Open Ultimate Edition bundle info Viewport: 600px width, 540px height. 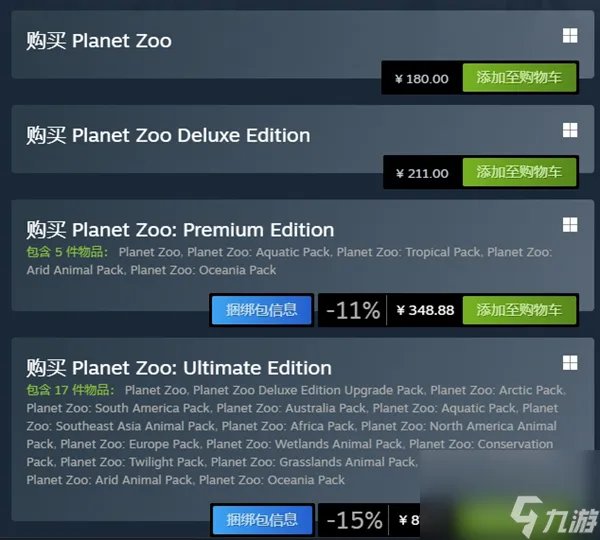pos(262,520)
